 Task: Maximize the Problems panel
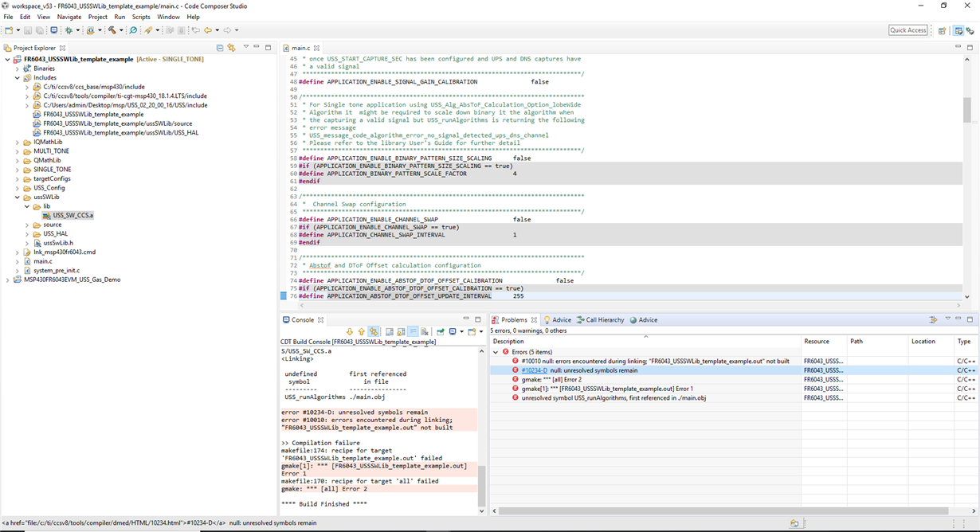[x=970, y=319]
